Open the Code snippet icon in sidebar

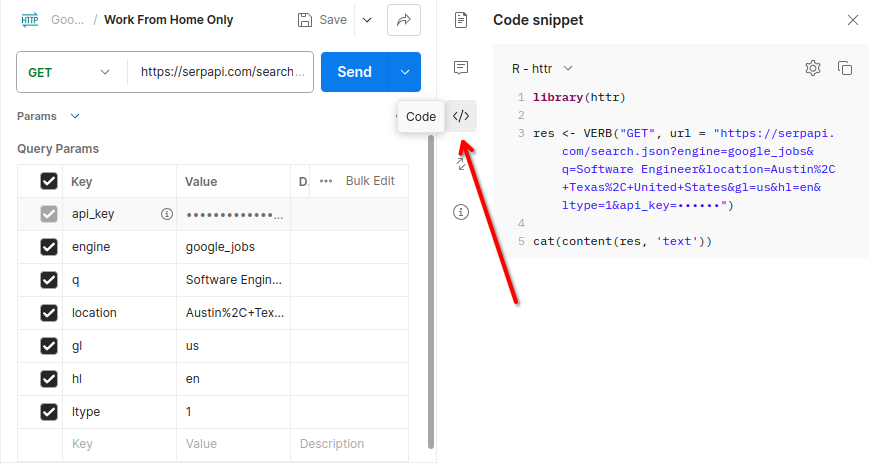pos(461,116)
